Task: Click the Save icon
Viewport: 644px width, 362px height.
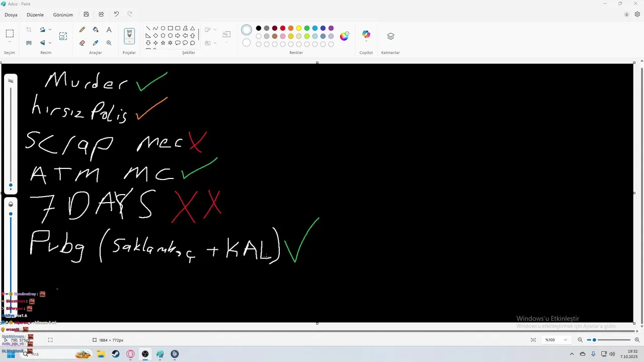Action: pyautogui.click(x=87, y=15)
